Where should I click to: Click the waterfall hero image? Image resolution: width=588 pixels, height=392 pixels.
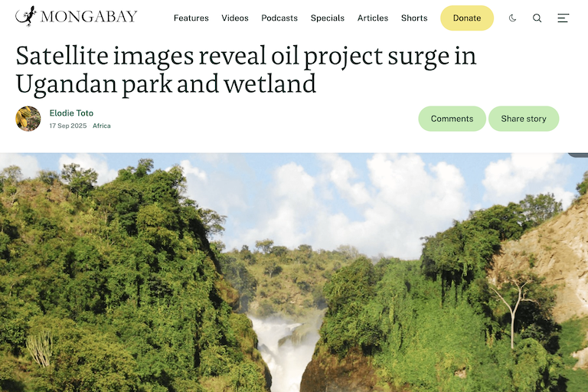[294, 273]
